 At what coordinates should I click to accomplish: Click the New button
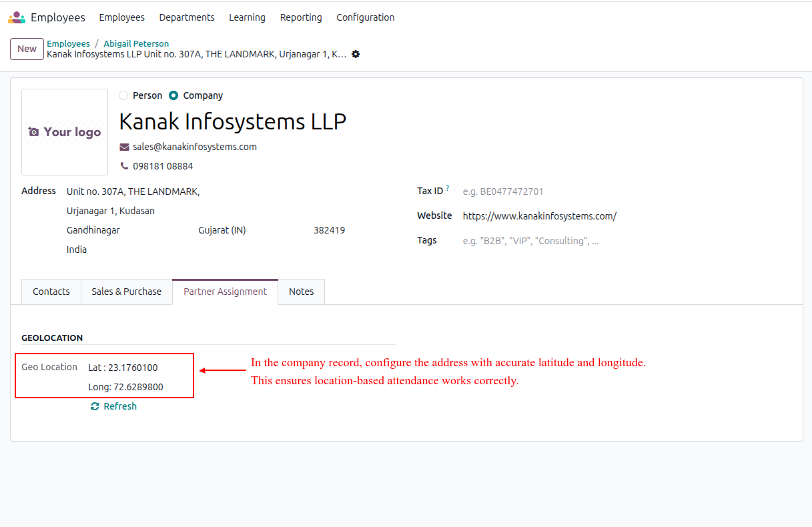click(27, 49)
